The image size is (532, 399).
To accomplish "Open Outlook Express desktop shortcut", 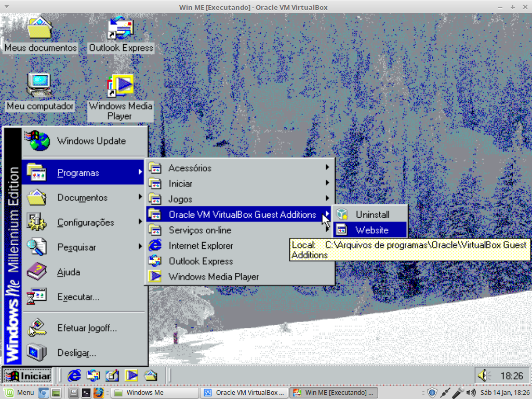I will [121, 34].
